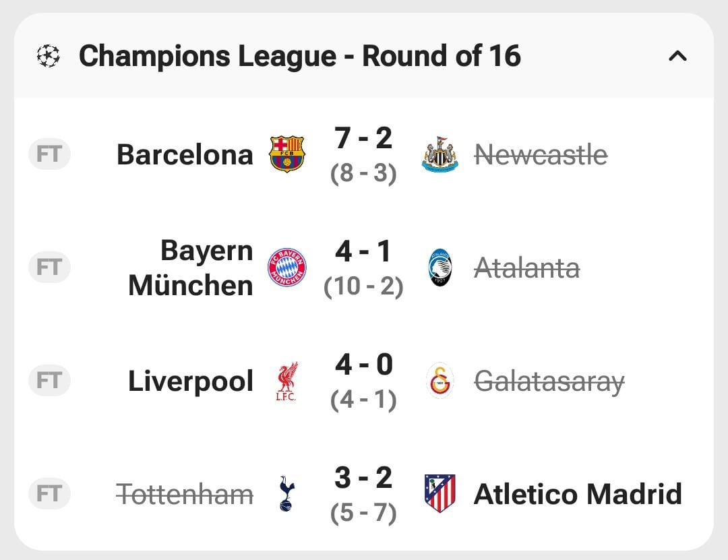Click the Tottenham club crest
Viewport: 728px width, 560px height.
pos(286,494)
